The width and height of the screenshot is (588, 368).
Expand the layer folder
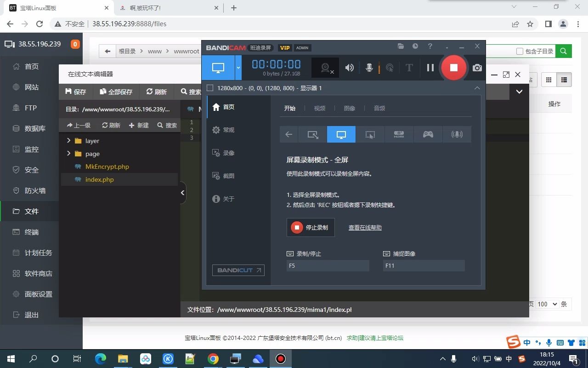point(68,140)
